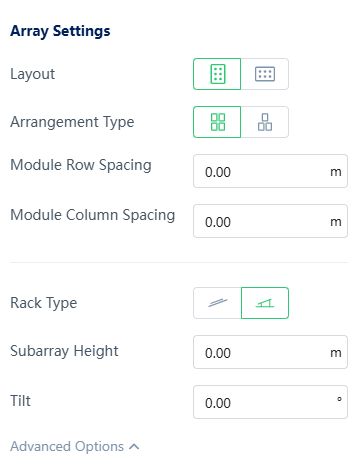Choose staggered arrangement type

pos(265,122)
